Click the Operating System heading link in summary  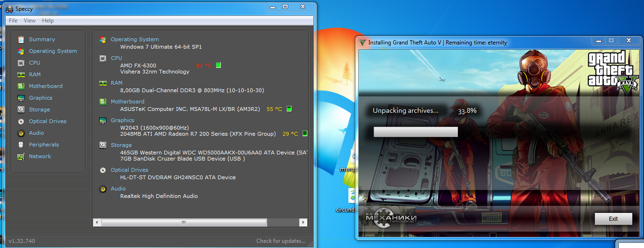135,39
